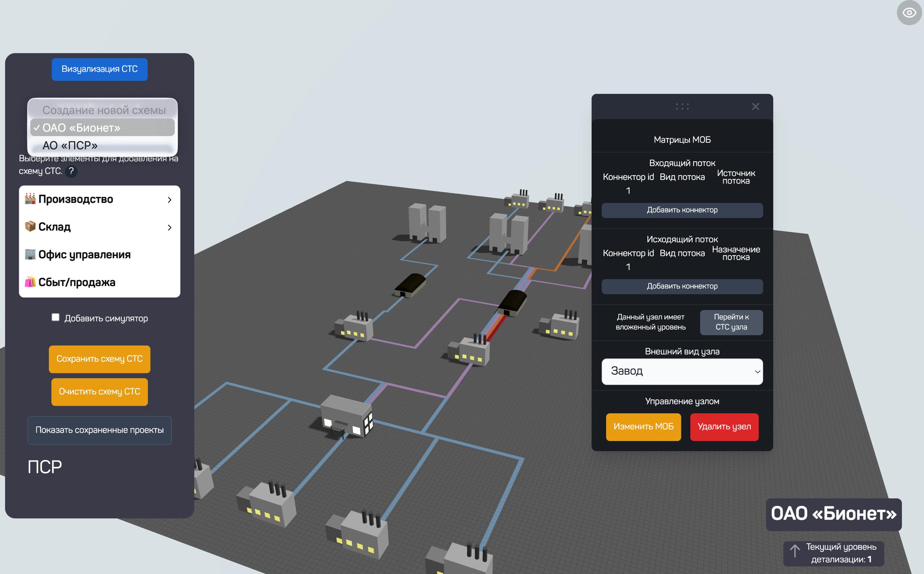Select the black warehouse on red line
The height and width of the screenshot is (574, 924).
click(x=512, y=303)
